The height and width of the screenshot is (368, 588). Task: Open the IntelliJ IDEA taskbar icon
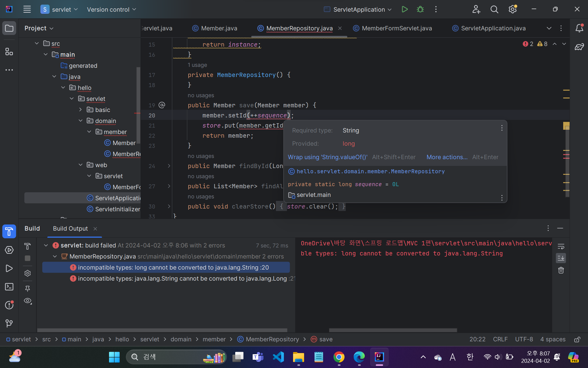click(x=379, y=357)
